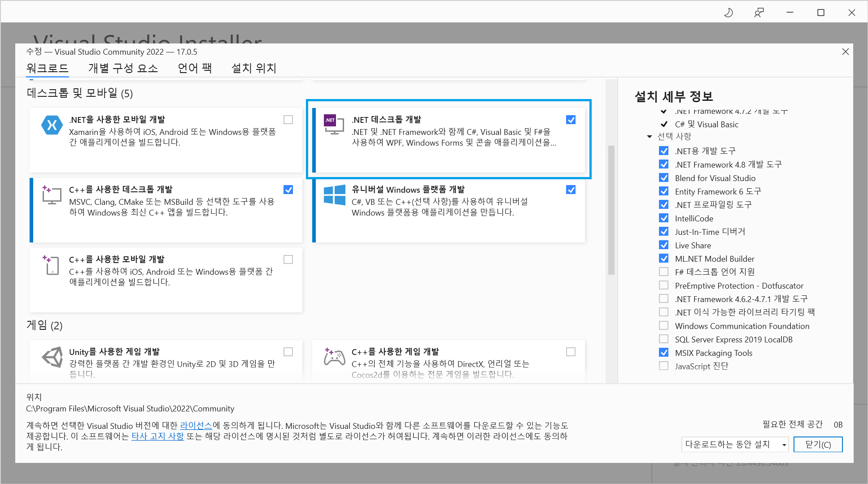
Task: Open the 타사 고지 사항 link
Action: 157,436
